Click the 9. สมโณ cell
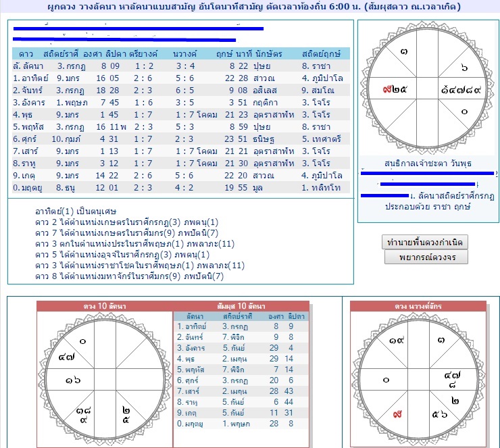 pos(318,91)
